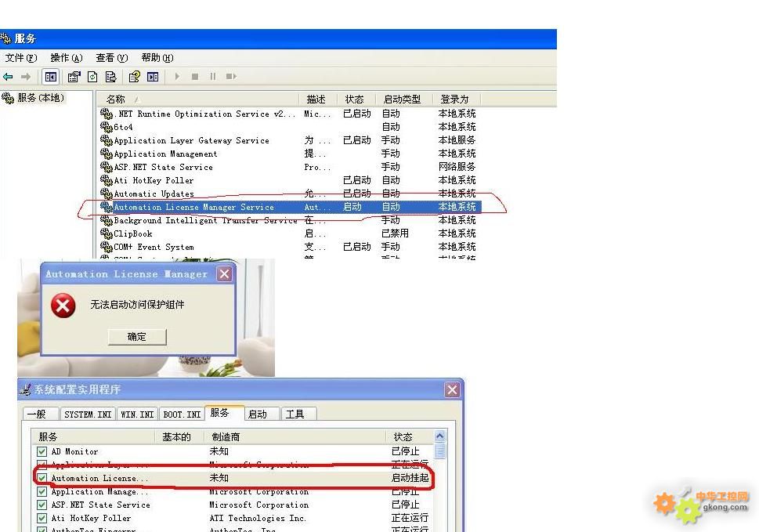
Task: Switch to the SYSTEM.INI tab
Action: pyautogui.click(x=88, y=414)
